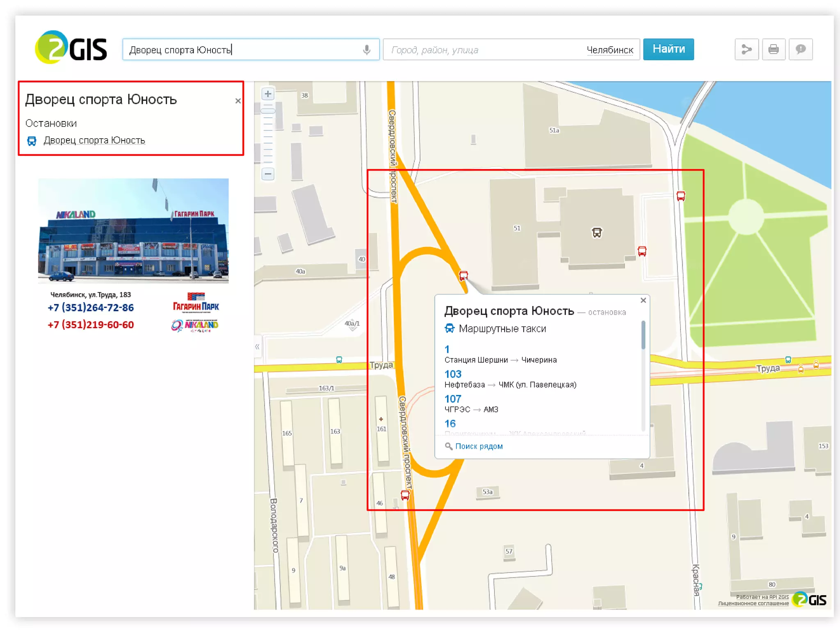The image size is (840, 630).
Task: Open Дворец спорта Юность stop link
Action: click(x=94, y=140)
